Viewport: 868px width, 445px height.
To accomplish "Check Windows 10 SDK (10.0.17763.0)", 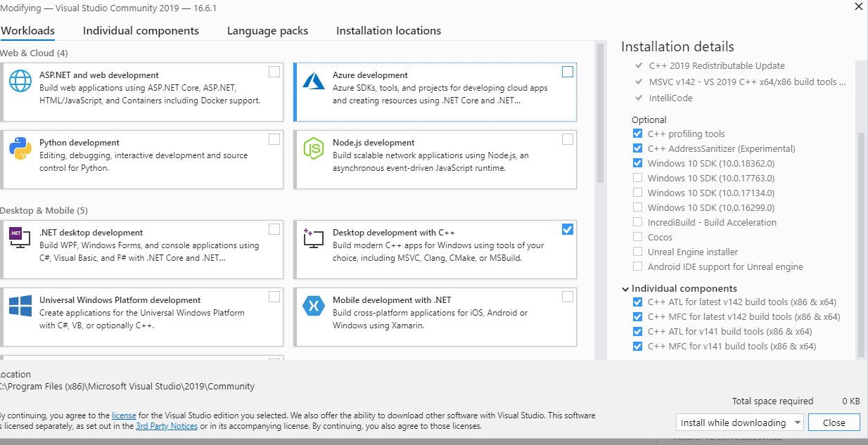I will click(637, 178).
